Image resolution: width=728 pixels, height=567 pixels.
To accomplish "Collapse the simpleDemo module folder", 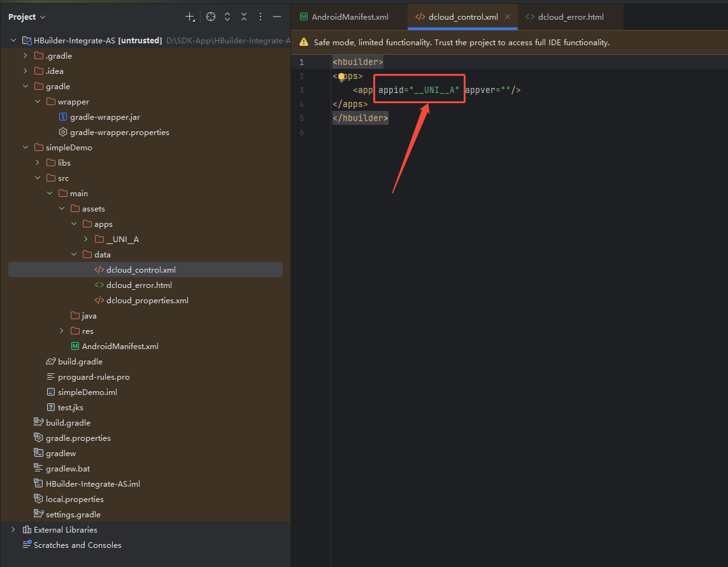I will coord(25,148).
